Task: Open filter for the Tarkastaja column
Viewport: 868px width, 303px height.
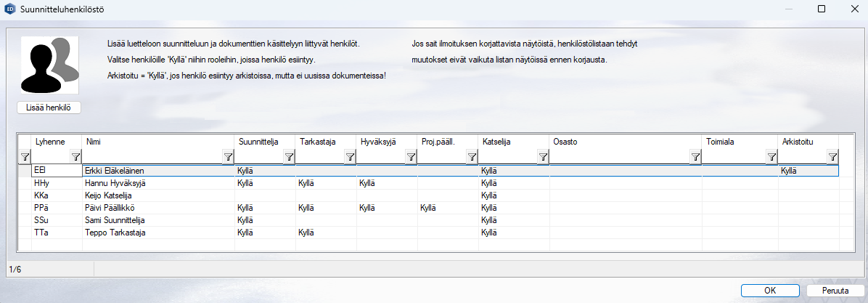Action: pos(350,156)
